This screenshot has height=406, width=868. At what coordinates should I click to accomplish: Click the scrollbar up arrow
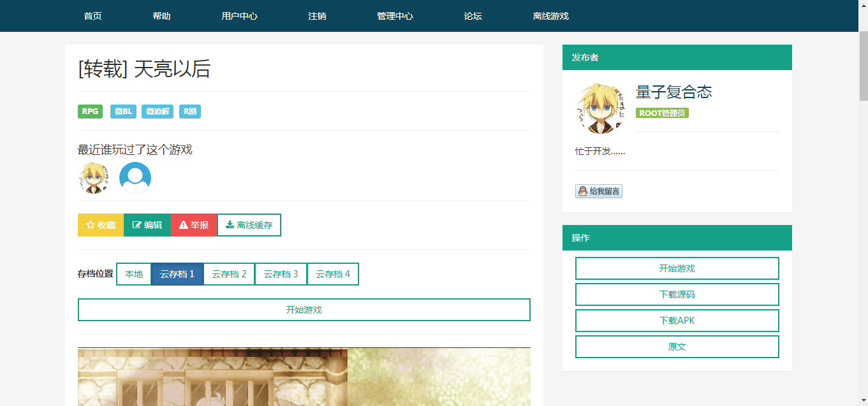pos(864,5)
